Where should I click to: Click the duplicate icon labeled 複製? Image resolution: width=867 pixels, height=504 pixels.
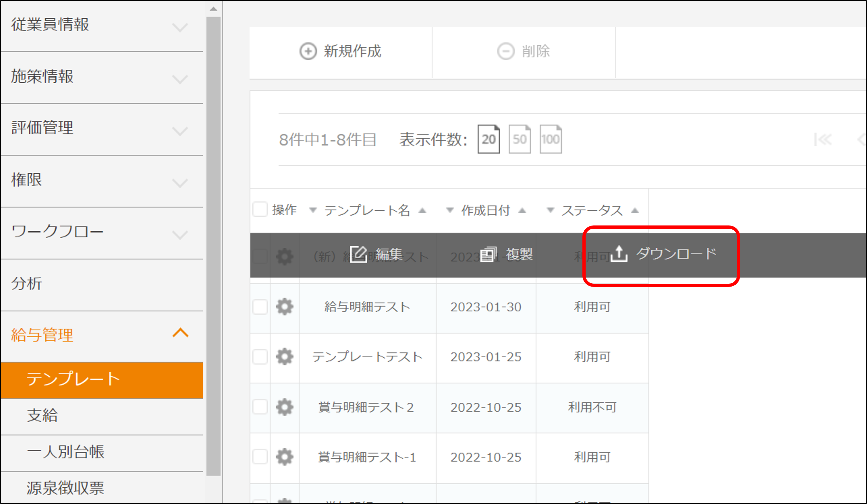click(x=488, y=254)
